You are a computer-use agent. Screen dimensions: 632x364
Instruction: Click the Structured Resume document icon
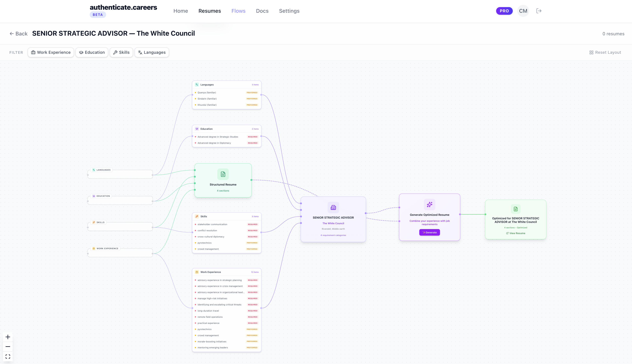pyautogui.click(x=223, y=174)
